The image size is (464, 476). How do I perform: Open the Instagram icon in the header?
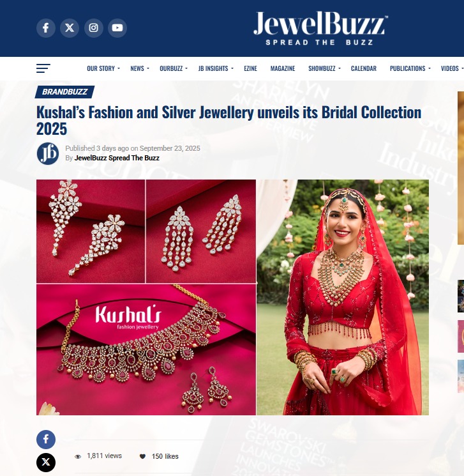93,28
